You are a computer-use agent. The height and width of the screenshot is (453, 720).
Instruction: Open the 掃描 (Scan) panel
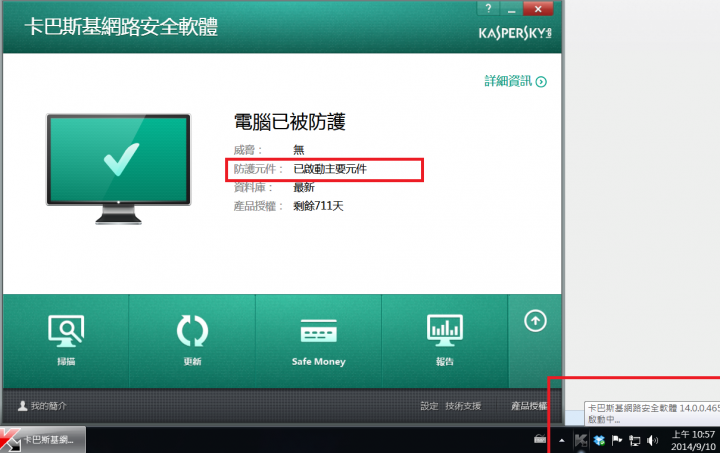(x=66, y=341)
